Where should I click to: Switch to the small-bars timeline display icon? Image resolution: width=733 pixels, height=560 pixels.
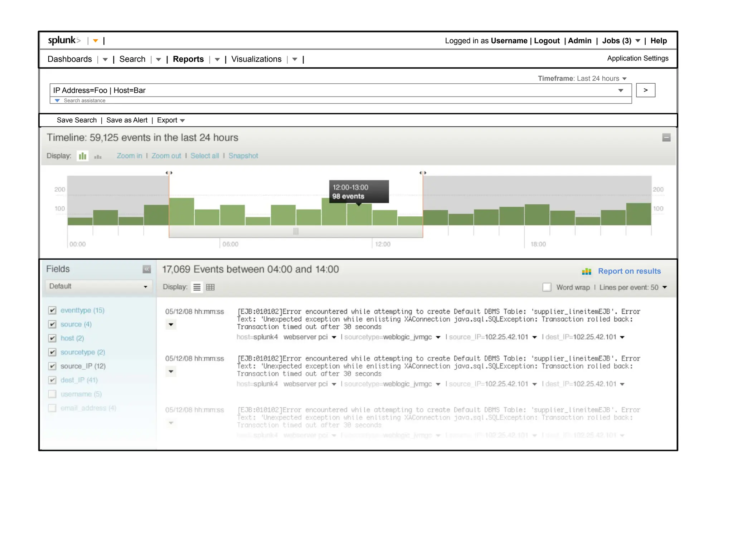pyautogui.click(x=98, y=157)
